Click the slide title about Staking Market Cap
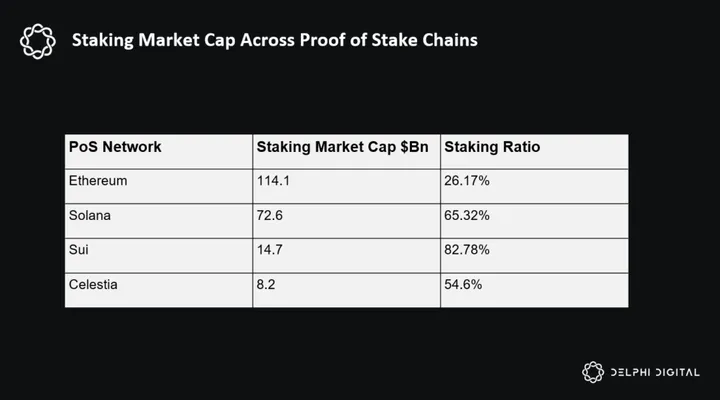This screenshot has height=400, width=720. [x=274, y=40]
